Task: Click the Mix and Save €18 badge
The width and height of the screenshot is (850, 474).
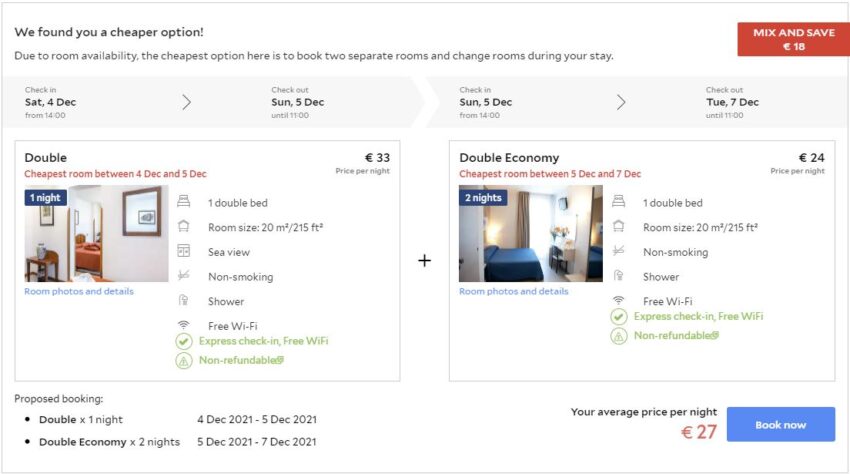Action: [x=793, y=39]
